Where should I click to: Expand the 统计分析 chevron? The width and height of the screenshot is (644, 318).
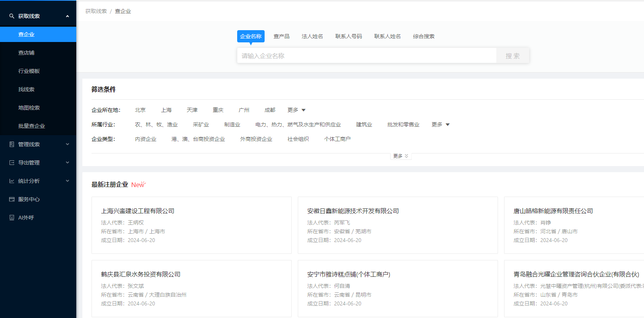pyautogui.click(x=67, y=181)
